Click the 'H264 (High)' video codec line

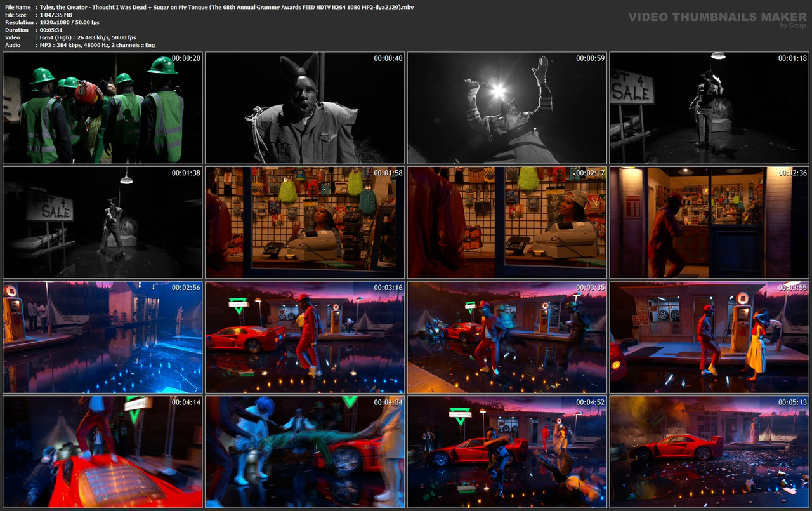pyautogui.click(x=88, y=37)
